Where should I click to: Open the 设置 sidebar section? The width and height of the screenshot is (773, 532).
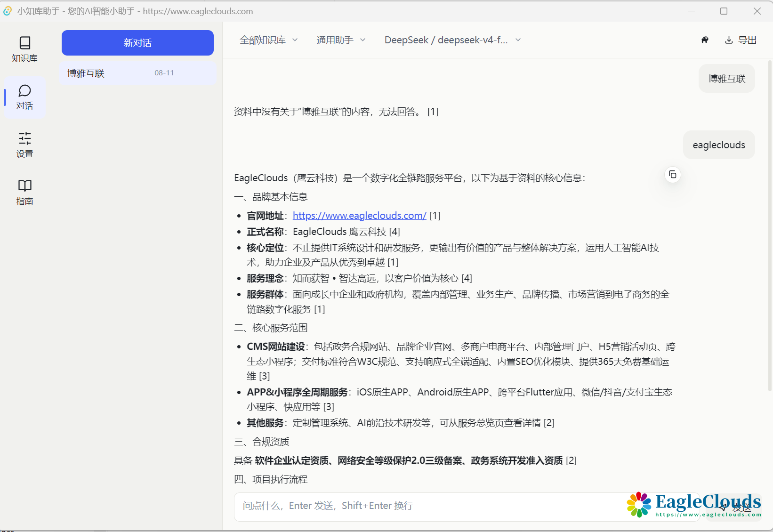[24, 145]
